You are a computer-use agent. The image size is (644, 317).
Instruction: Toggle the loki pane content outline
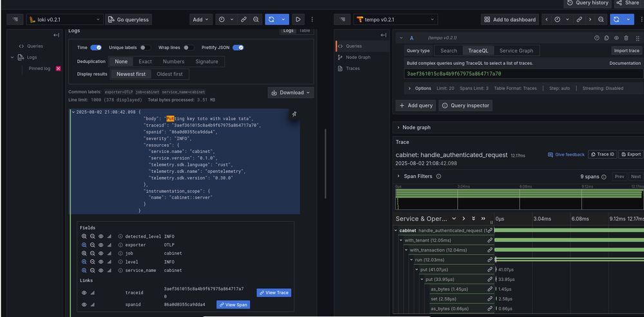[15, 19]
